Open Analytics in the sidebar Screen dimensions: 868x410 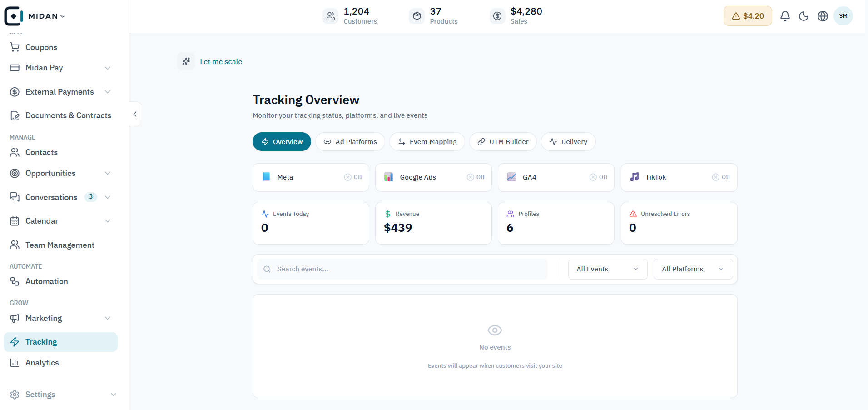pos(61,363)
